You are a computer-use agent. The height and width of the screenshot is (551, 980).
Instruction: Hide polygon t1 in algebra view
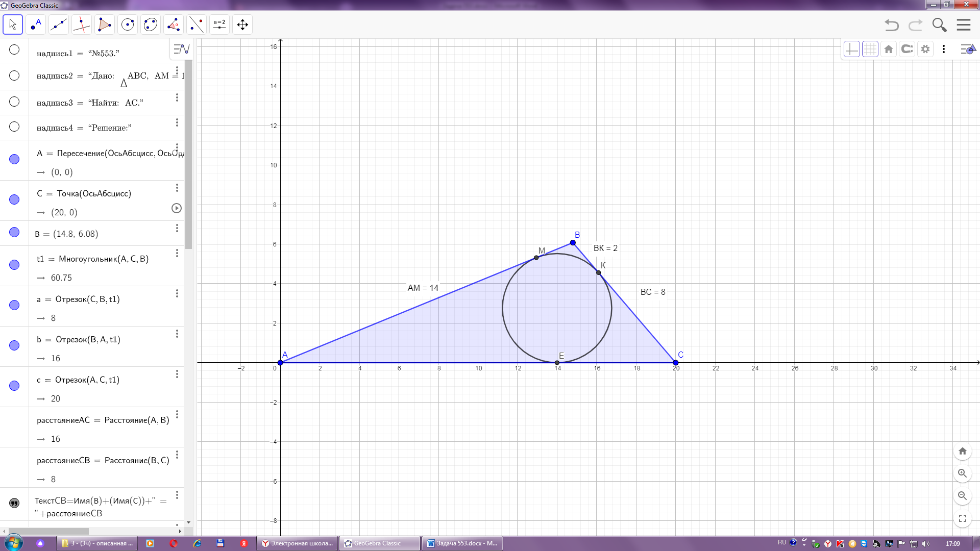tap(14, 265)
